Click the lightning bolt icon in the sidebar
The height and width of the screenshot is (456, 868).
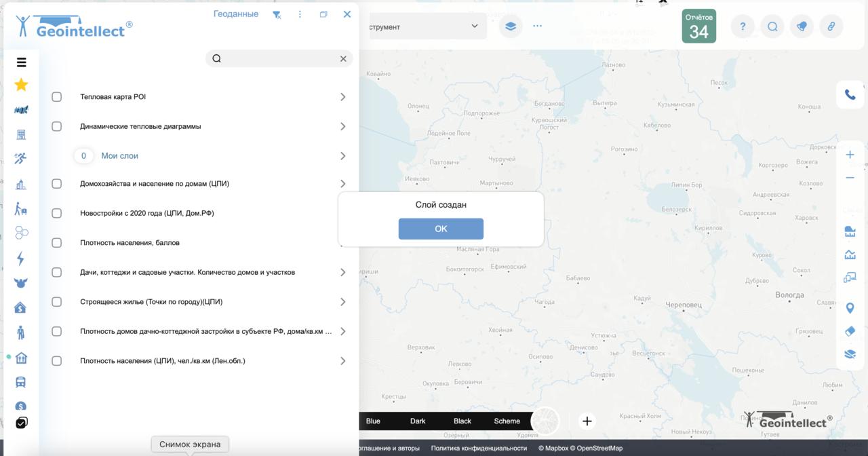21,258
